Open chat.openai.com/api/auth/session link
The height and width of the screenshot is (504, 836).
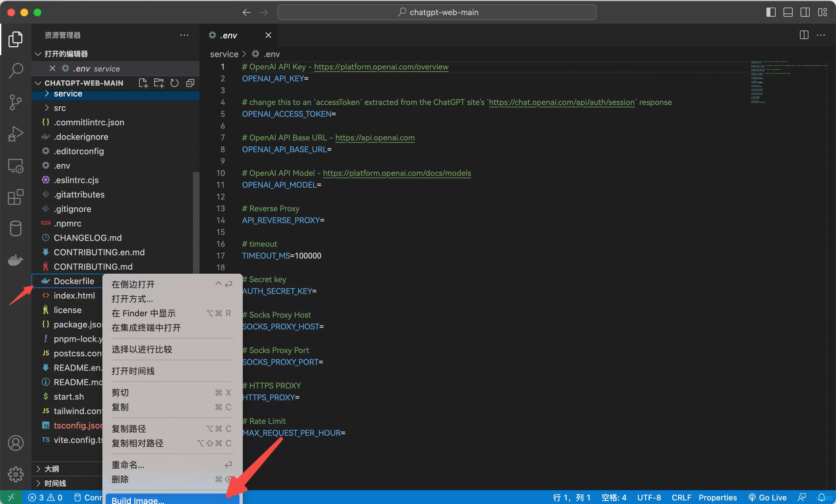point(561,102)
